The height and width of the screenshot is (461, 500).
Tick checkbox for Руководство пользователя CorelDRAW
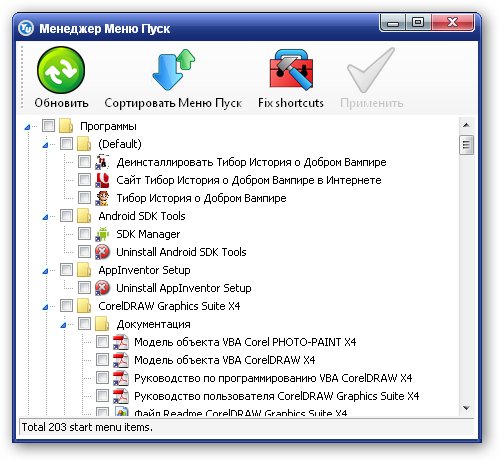pos(102,396)
